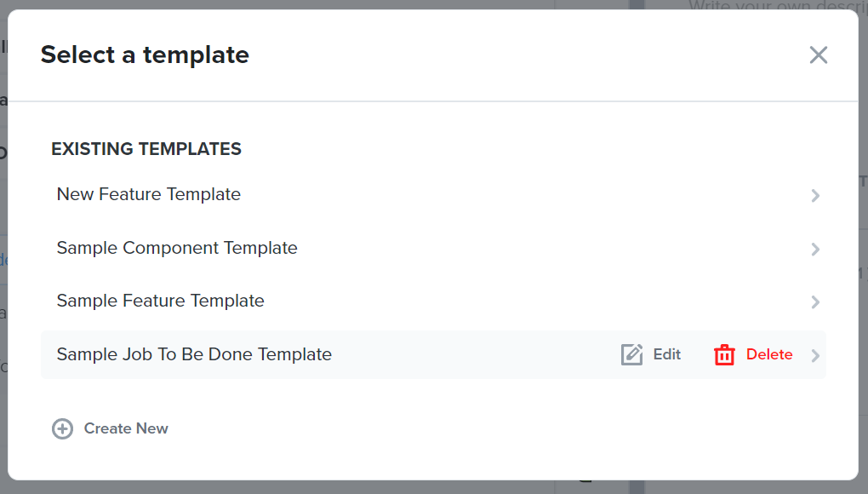Viewport: 868px width, 494px height.
Task: Select the Sample Job To Be Done Template
Action: [x=194, y=354]
